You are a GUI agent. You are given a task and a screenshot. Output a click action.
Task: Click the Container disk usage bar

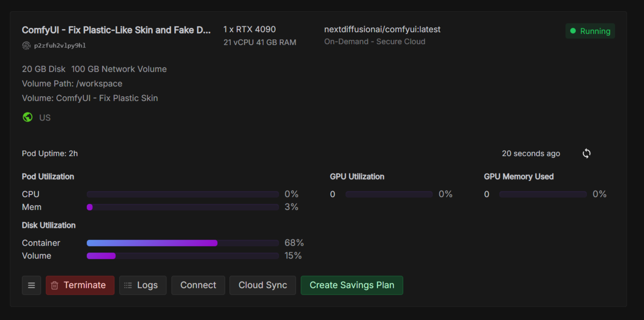click(183, 243)
